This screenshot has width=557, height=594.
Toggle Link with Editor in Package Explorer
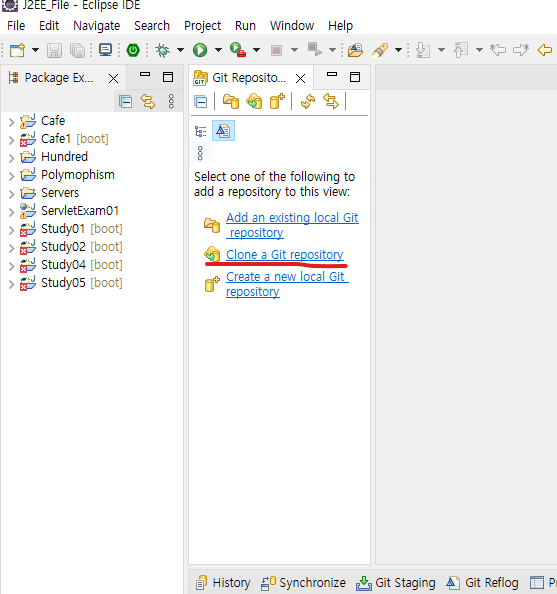click(x=148, y=102)
